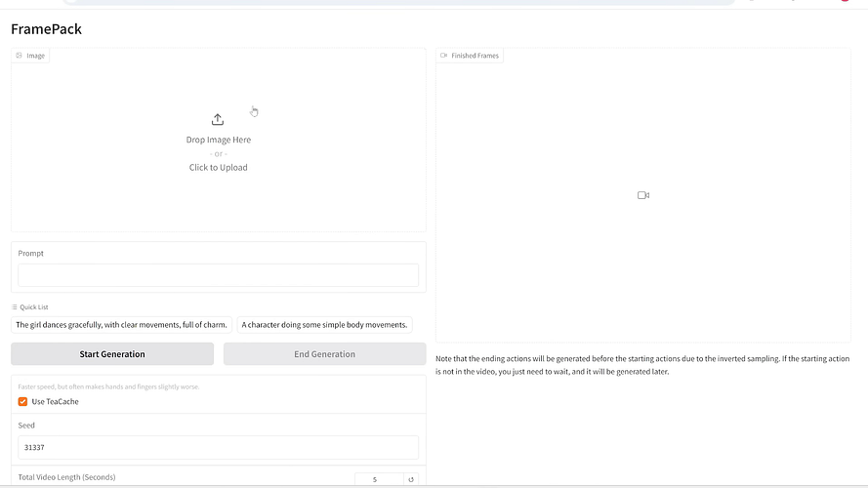Click the Image label icon
This screenshot has height=488, width=868.
click(x=19, y=56)
